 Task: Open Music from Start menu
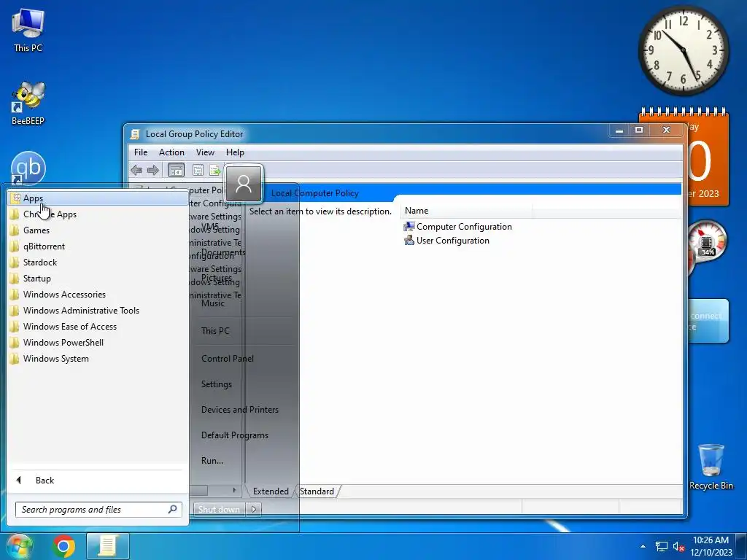[212, 303]
